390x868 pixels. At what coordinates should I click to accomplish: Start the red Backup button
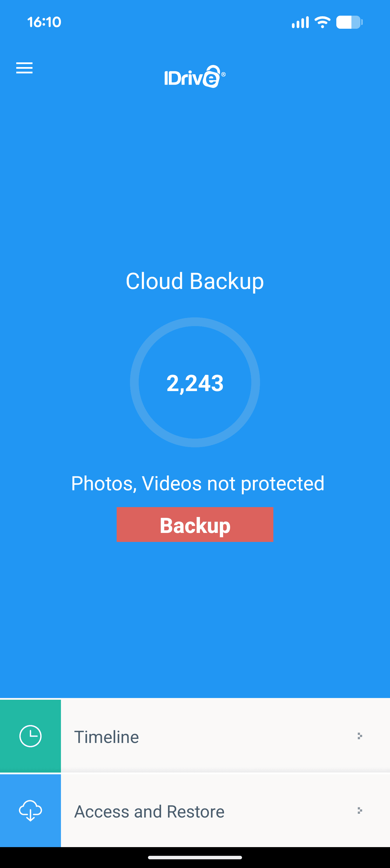[x=195, y=525]
